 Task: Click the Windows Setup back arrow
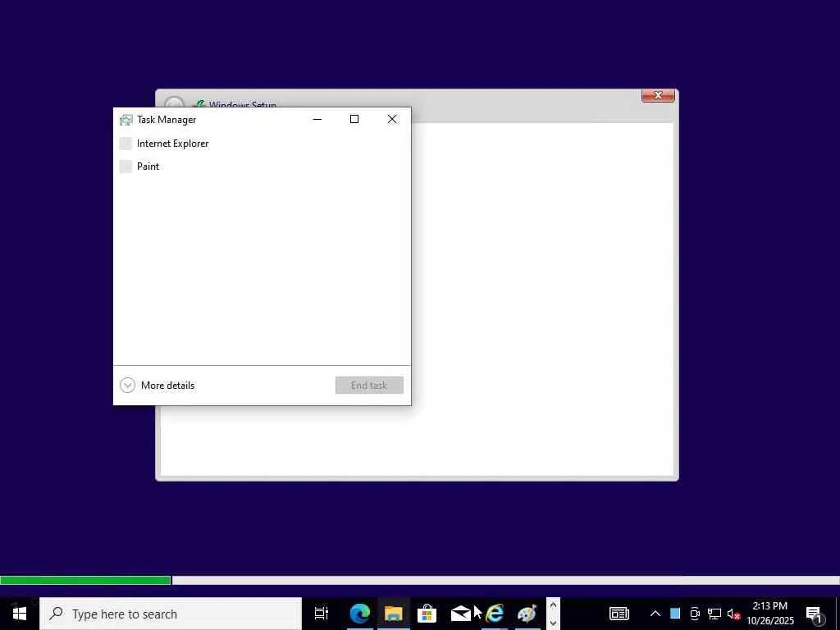coord(174,104)
